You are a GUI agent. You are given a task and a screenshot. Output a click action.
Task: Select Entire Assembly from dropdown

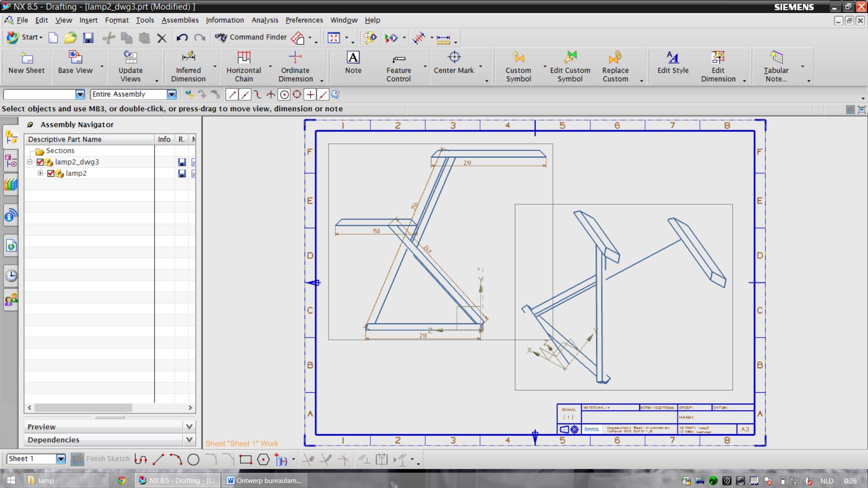(x=132, y=94)
